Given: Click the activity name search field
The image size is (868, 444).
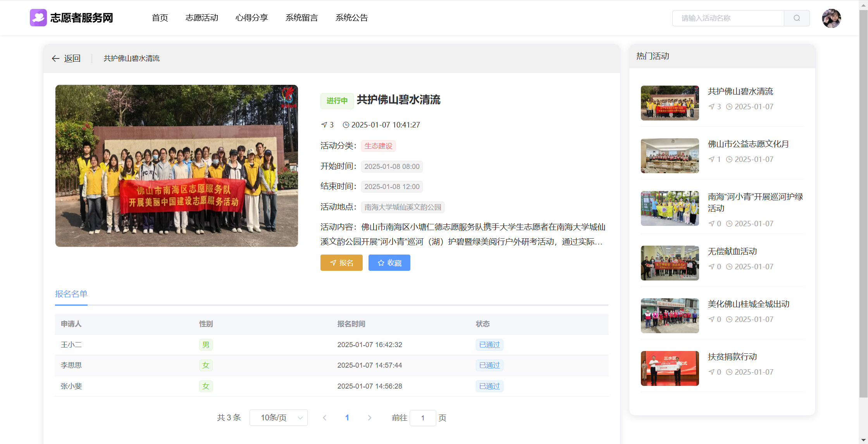Looking at the screenshot, I should 728,18.
